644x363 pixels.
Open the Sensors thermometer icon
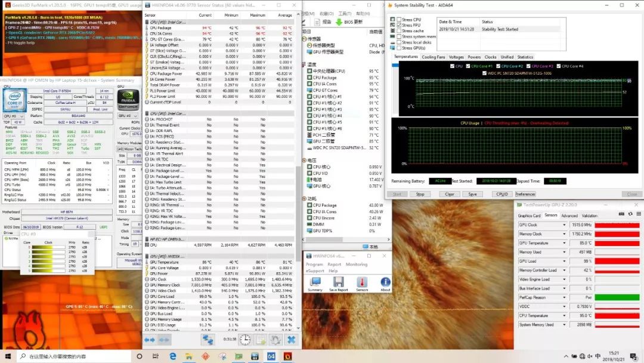tap(362, 282)
